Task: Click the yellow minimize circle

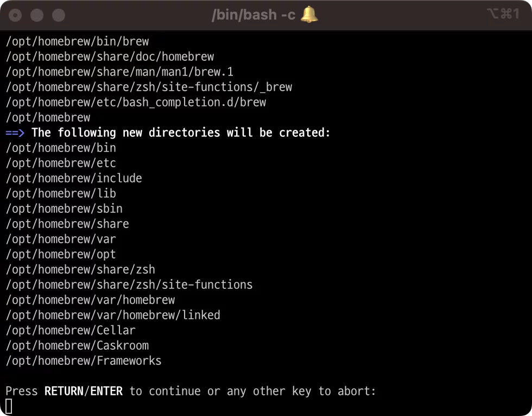Action: click(36, 16)
